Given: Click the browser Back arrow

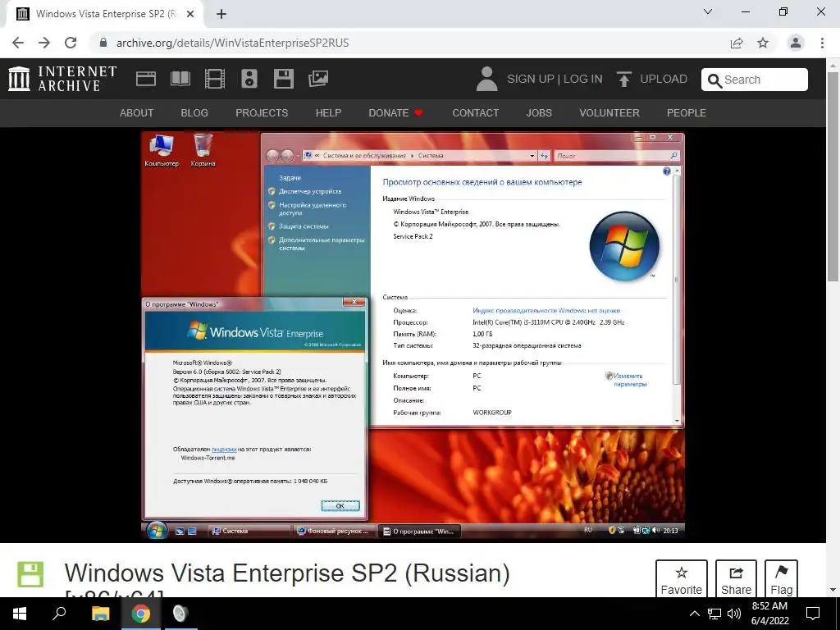Looking at the screenshot, I should click(x=18, y=43).
